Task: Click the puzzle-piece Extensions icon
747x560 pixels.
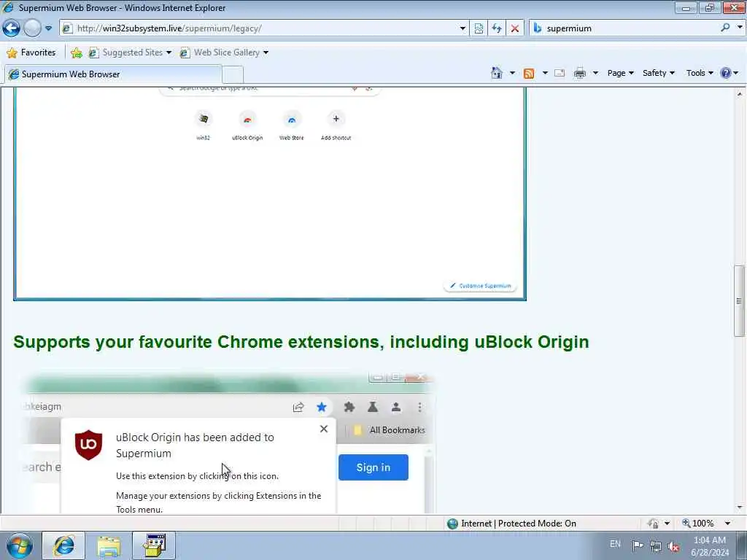Action: pos(349,407)
